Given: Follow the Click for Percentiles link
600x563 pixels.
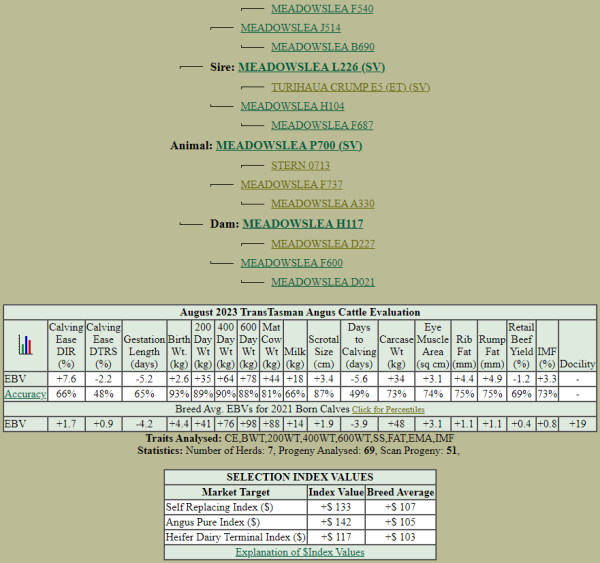Looking at the screenshot, I should click(388, 410).
